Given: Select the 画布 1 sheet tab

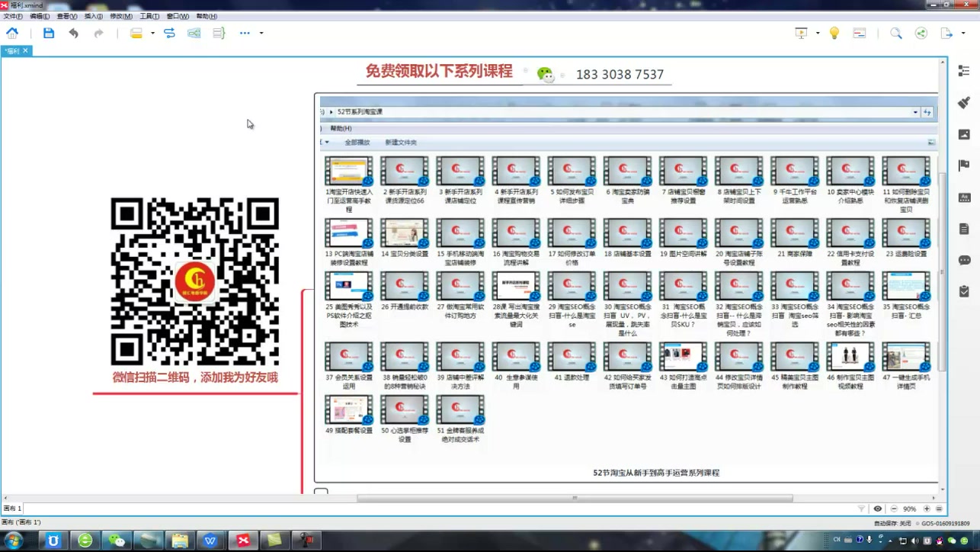Looking at the screenshot, I should click(x=12, y=509).
